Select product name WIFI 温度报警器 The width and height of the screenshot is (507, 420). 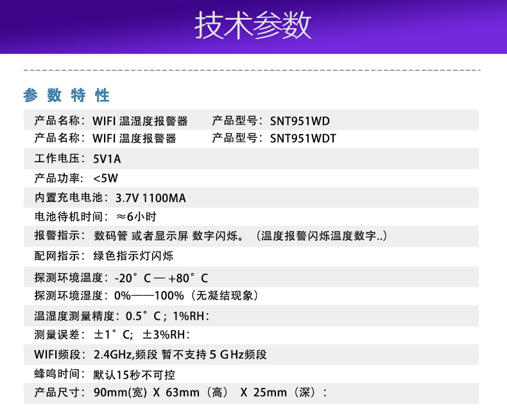coord(134,139)
